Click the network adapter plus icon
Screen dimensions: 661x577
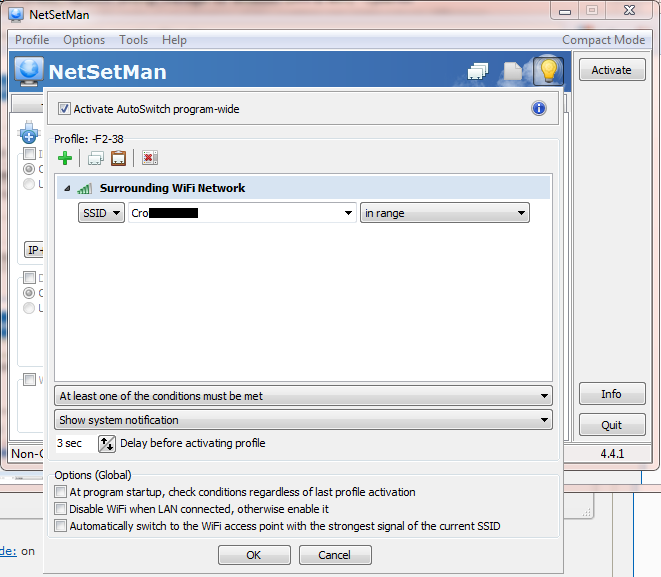click(x=29, y=132)
